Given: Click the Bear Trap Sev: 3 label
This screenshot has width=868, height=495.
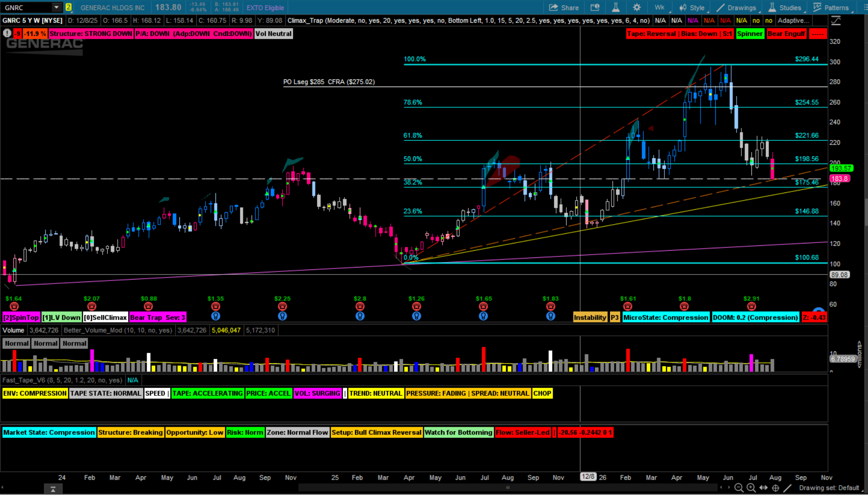Looking at the screenshot, I should [158, 317].
